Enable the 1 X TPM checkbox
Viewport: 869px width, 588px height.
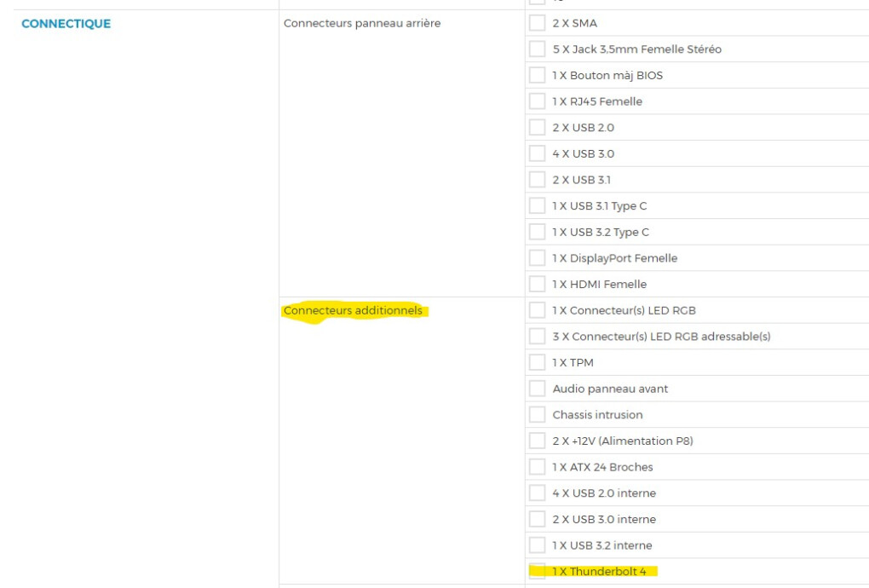coord(537,362)
